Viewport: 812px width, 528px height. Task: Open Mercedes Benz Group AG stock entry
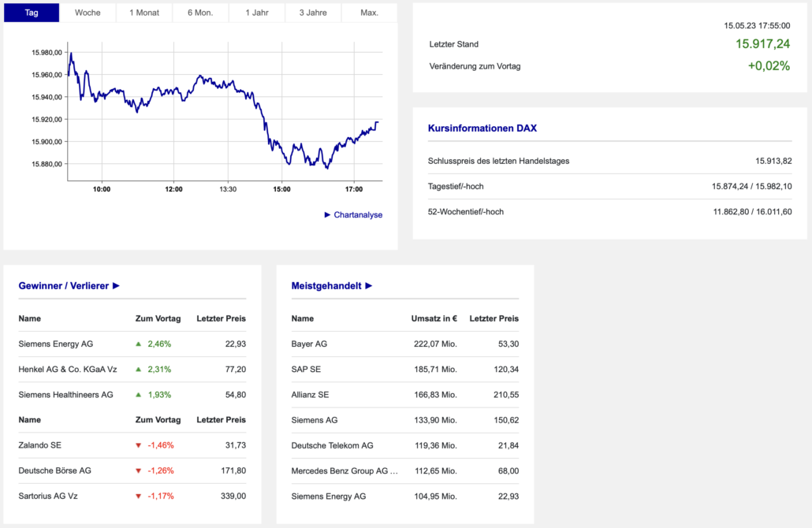point(345,470)
